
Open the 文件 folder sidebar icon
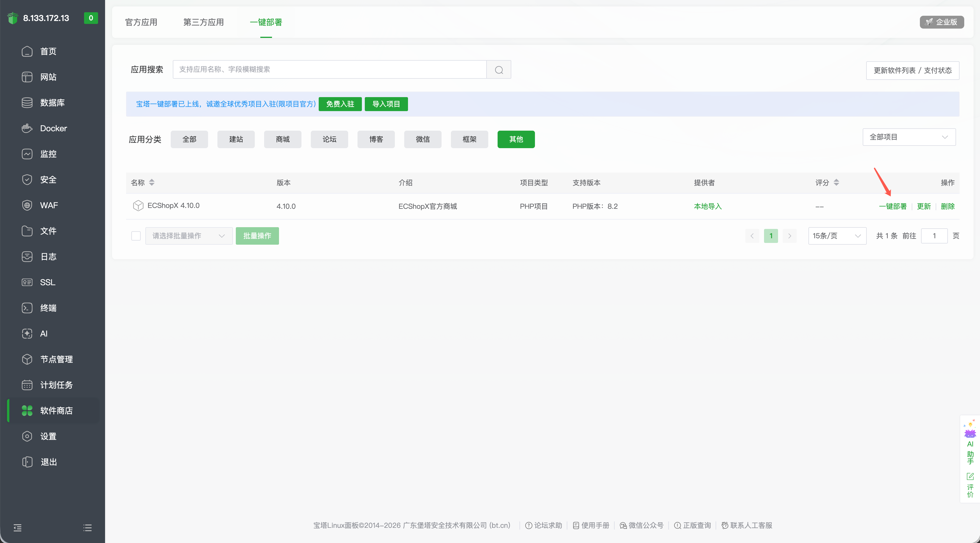pos(27,231)
